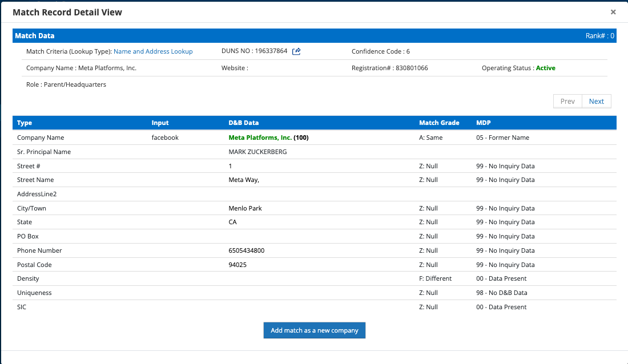Image resolution: width=628 pixels, height=364 pixels.
Task: Select postal code 94025
Action: click(x=237, y=265)
